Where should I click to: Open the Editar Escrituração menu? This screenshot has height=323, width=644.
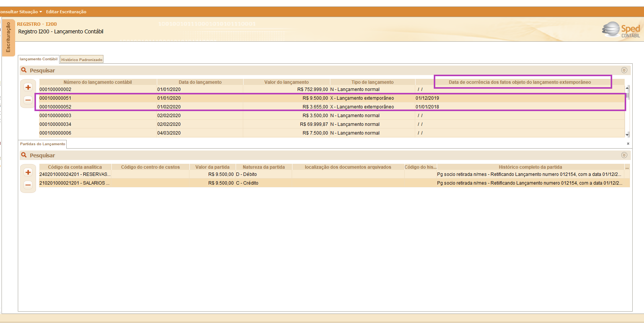(66, 12)
